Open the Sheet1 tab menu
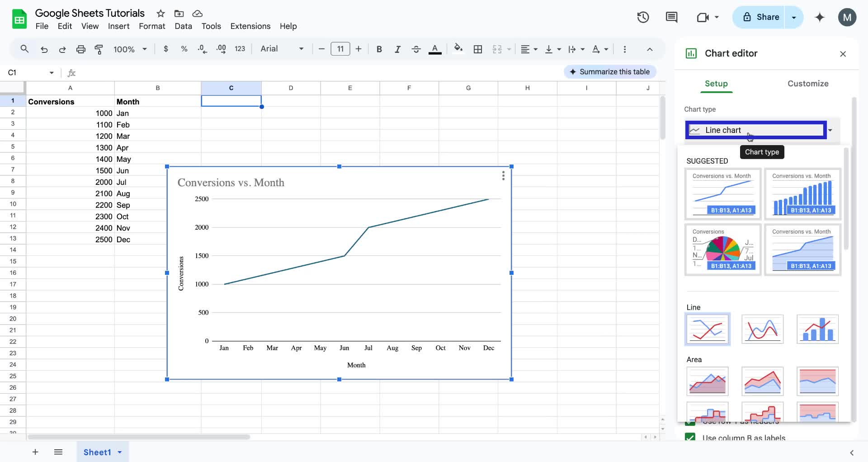The height and width of the screenshot is (462, 868). tap(119, 452)
